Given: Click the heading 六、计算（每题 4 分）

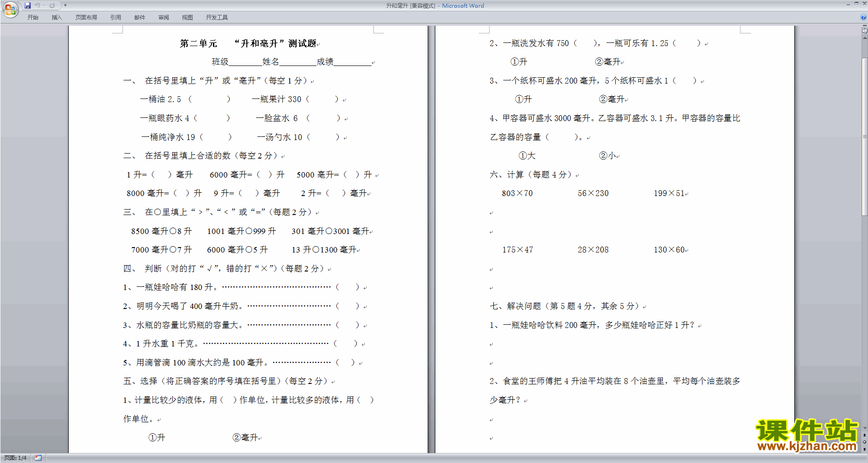Looking at the screenshot, I should click(x=531, y=175).
